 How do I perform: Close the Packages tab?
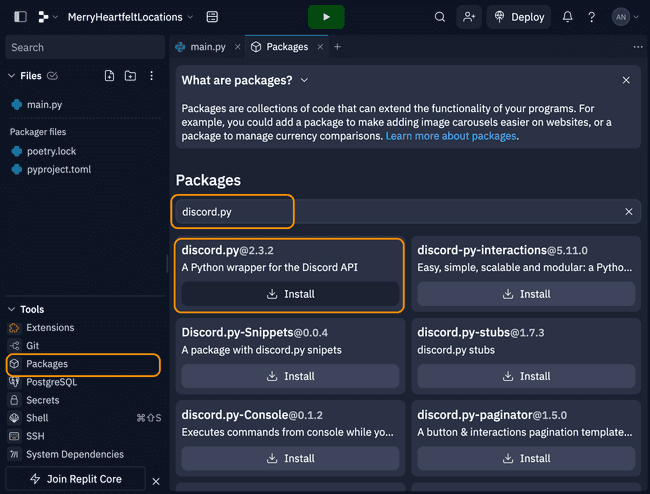(320, 47)
